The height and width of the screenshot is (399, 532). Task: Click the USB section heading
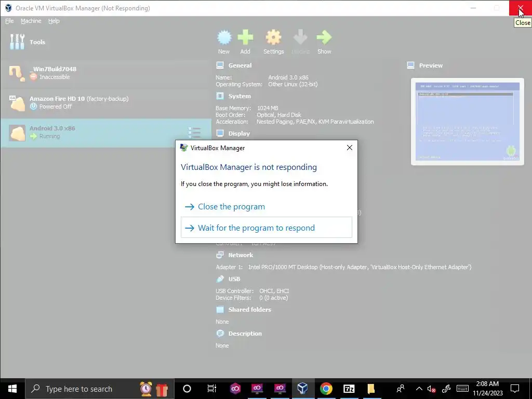click(234, 279)
